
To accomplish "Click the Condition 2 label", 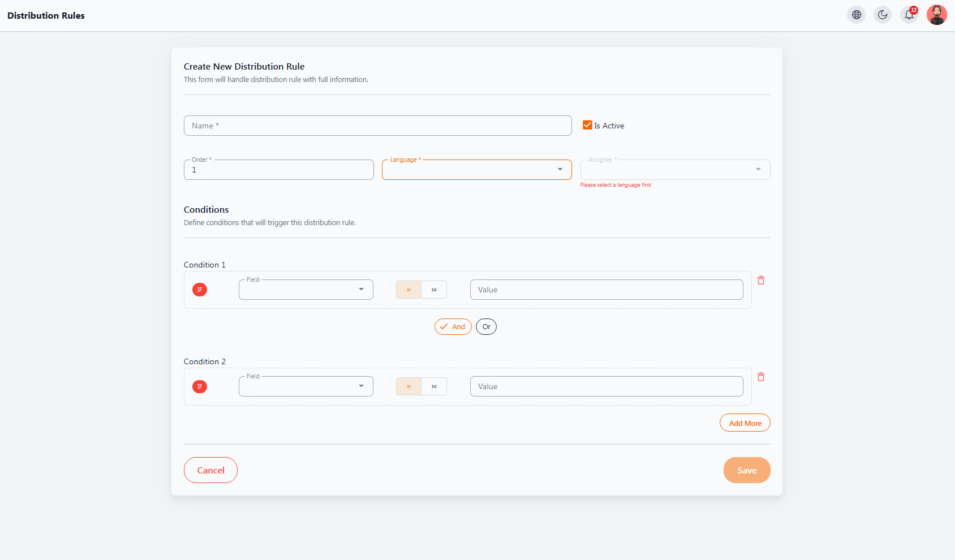I will tap(204, 361).
